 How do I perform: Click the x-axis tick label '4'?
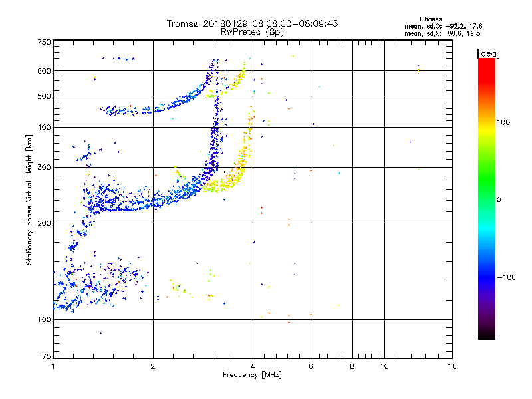point(253,366)
